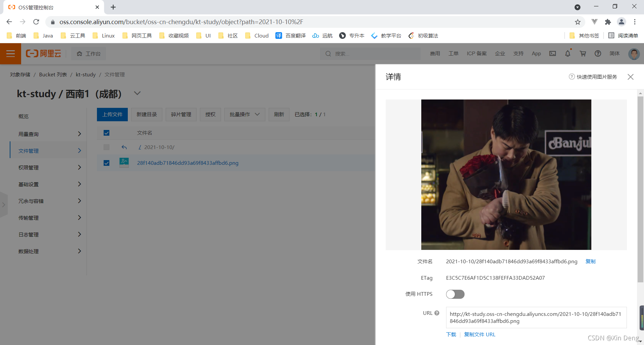Go to kt-study breadcrumb
This screenshot has width=644, height=345.
[86, 74]
